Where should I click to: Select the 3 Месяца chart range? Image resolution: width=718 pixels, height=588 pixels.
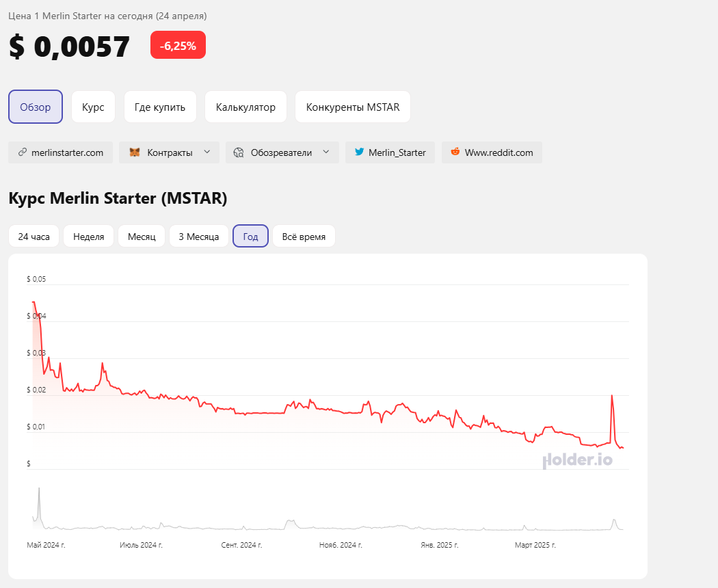pos(199,237)
